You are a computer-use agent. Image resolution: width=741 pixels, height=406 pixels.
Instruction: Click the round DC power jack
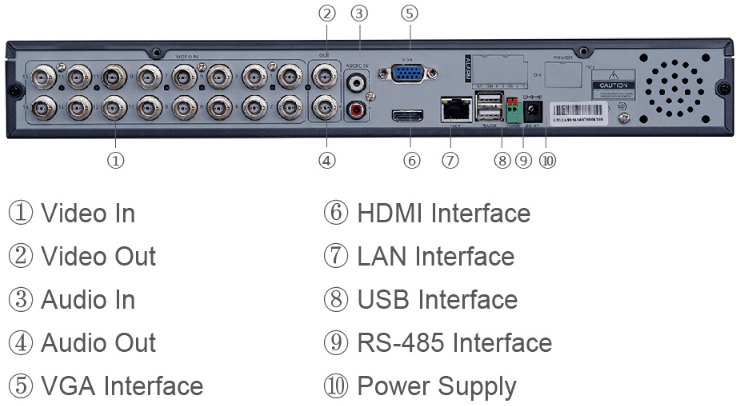point(532,111)
